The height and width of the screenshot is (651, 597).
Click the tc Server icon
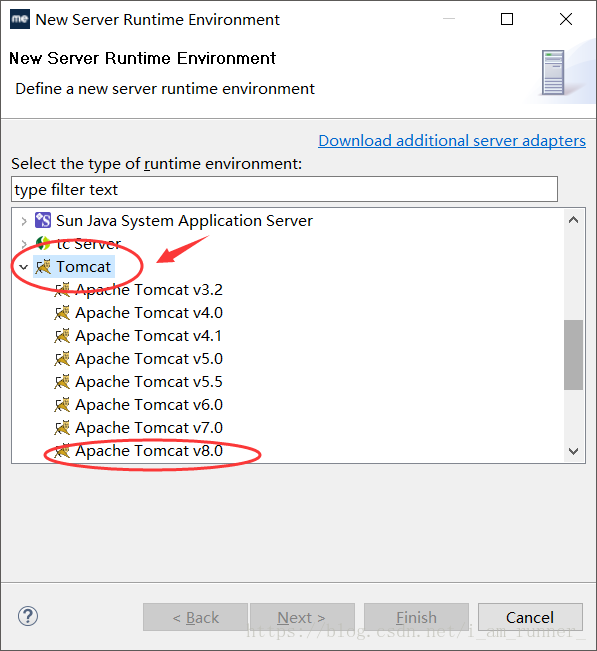pyautogui.click(x=43, y=244)
